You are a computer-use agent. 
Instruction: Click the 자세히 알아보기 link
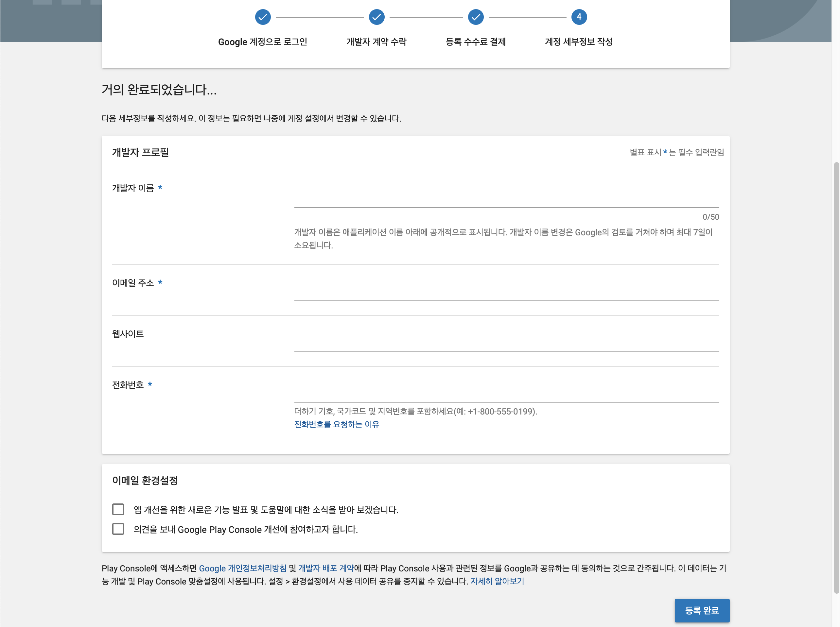[x=497, y=582]
